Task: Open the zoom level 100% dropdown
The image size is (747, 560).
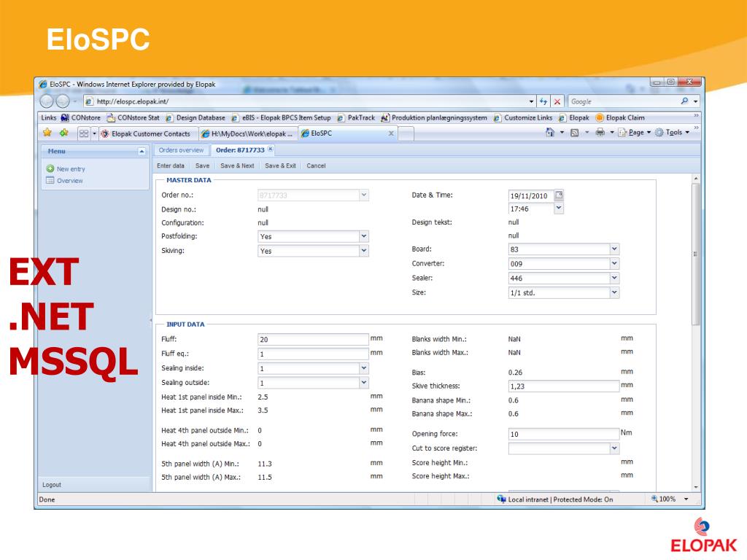Action: (x=686, y=499)
